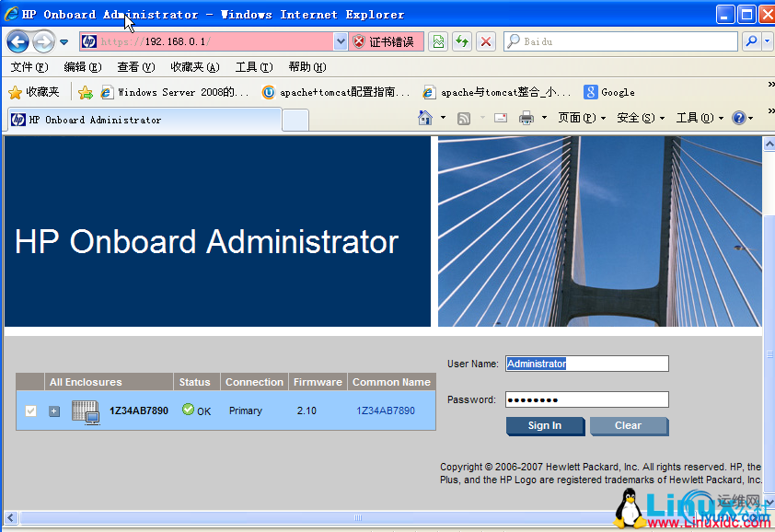Open the 工具(T) menu in menu bar
Screen dimensions: 775x532
pyautogui.click(x=253, y=67)
